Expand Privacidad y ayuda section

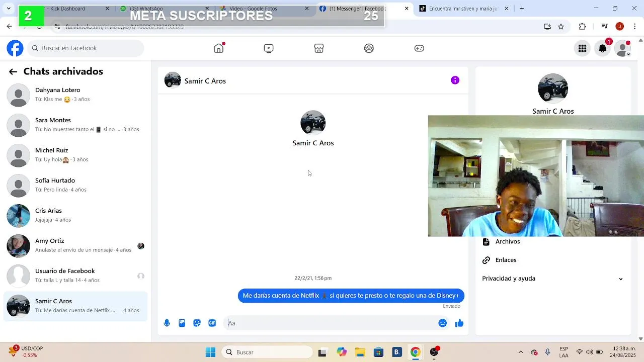point(552,279)
